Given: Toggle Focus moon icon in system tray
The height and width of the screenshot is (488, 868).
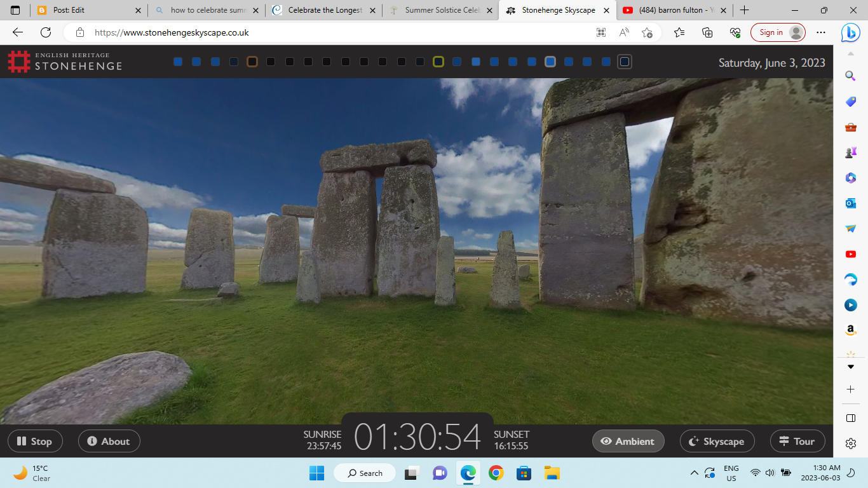Looking at the screenshot, I should (x=850, y=473).
